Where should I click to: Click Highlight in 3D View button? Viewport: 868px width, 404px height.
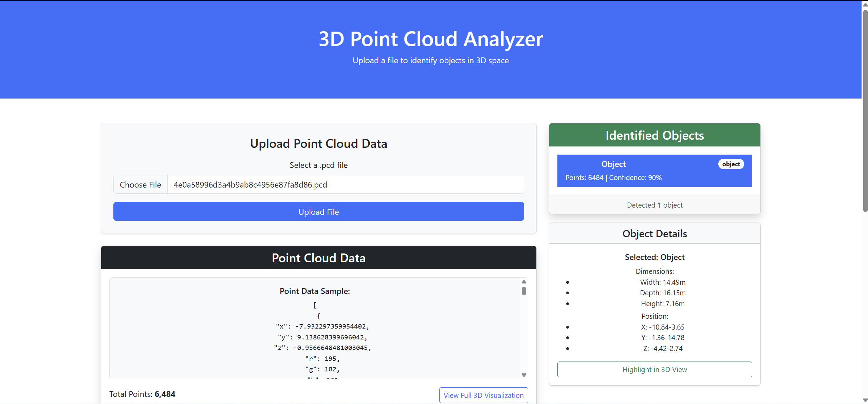pyautogui.click(x=654, y=369)
